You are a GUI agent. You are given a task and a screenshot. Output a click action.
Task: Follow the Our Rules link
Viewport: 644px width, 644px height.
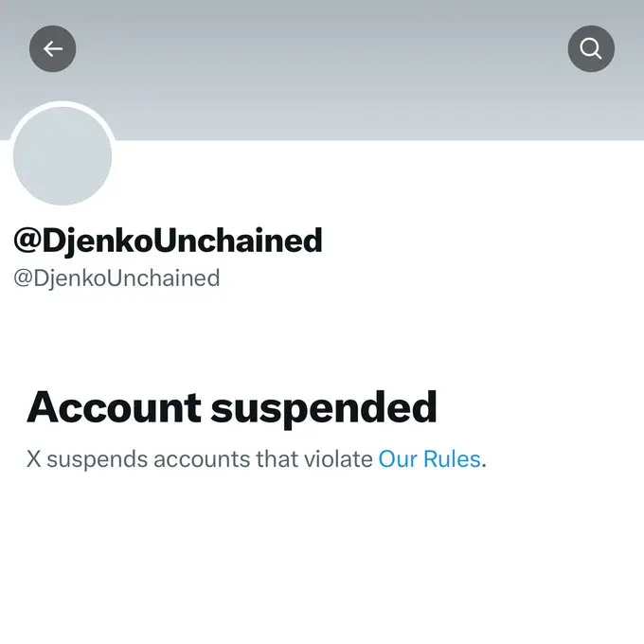(429, 460)
